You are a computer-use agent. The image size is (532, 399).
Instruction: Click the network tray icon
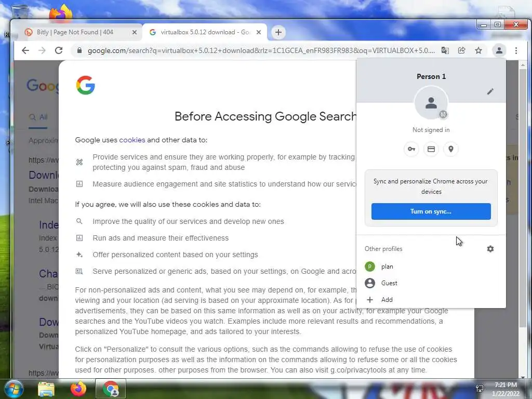pos(480,389)
